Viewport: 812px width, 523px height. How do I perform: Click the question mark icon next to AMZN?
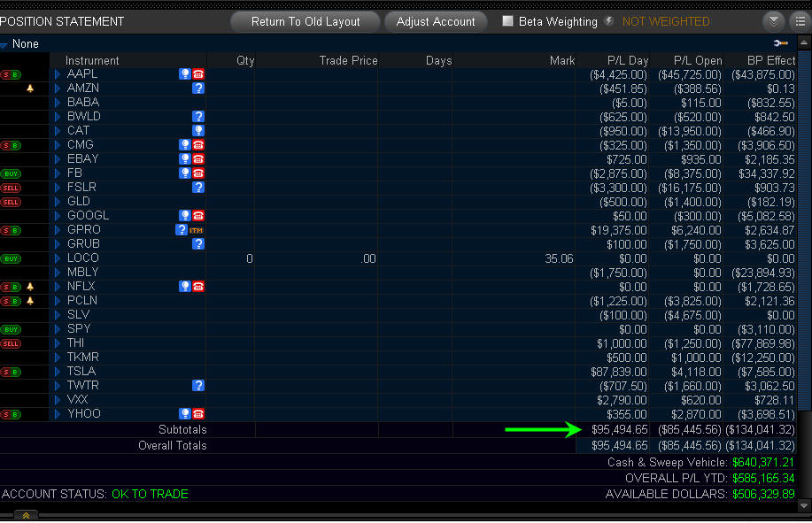click(198, 88)
